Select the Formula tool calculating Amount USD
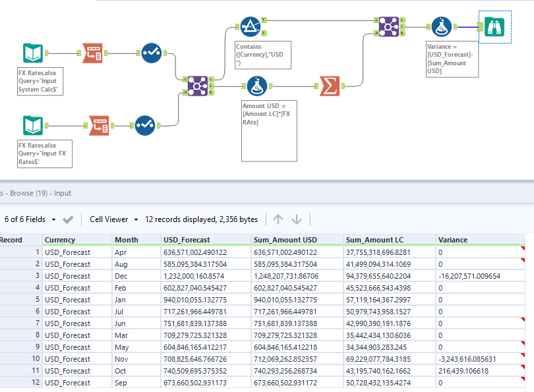The height and width of the screenshot is (392, 534). point(256,86)
